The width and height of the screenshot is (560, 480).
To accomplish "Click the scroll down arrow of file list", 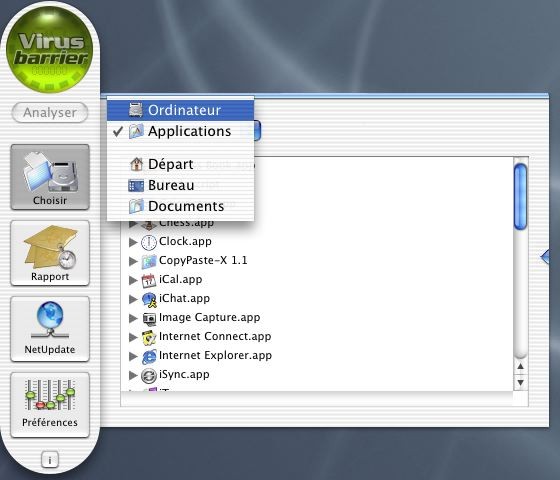I will pos(521,382).
